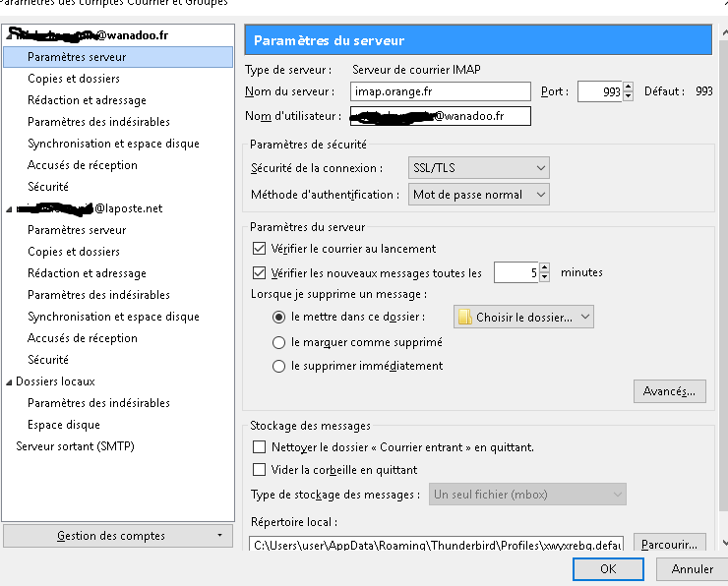Check Nettoyer le dossier Courrier entrant option
The image size is (728, 586).
260,447
